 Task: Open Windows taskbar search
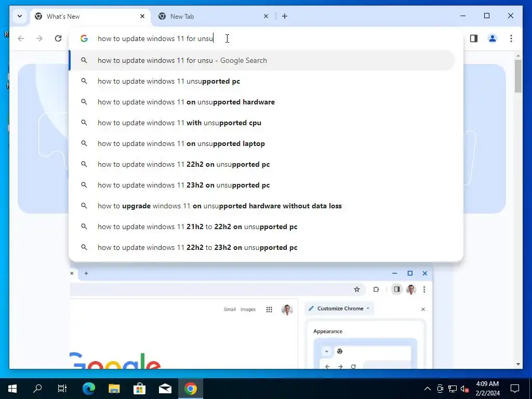(37, 389)
